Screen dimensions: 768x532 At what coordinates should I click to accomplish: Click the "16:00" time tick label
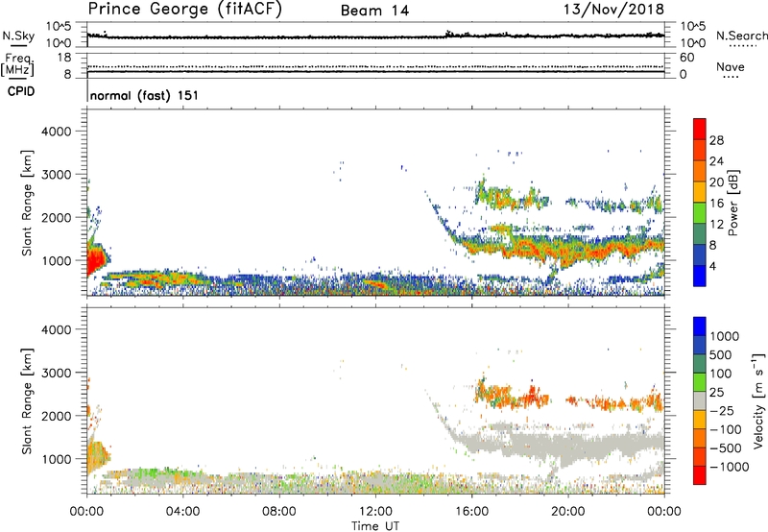pos(471,512)
